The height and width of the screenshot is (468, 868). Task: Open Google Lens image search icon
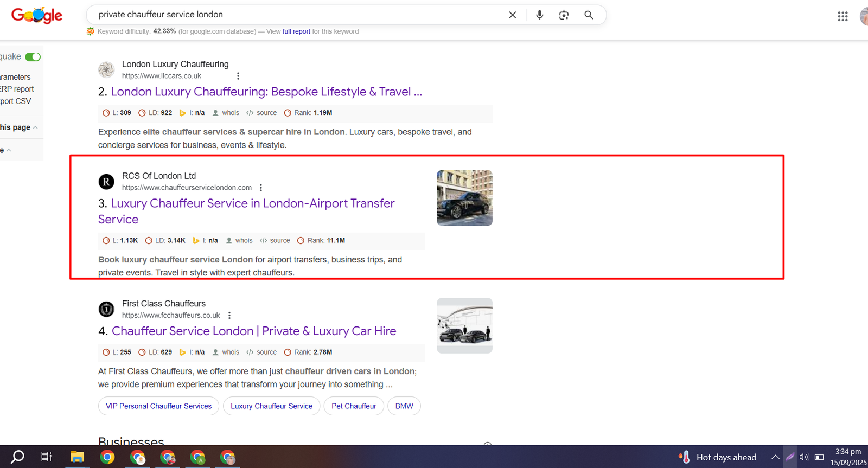(x=564, y=15)
